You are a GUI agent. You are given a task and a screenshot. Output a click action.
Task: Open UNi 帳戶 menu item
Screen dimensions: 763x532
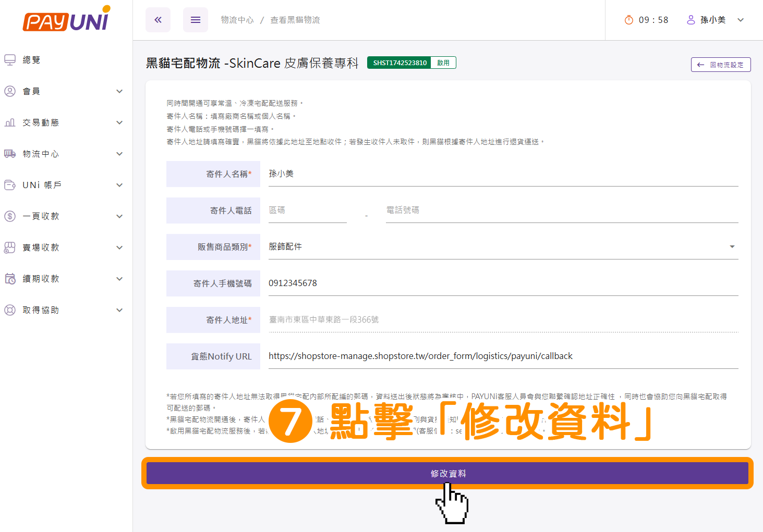66,185
